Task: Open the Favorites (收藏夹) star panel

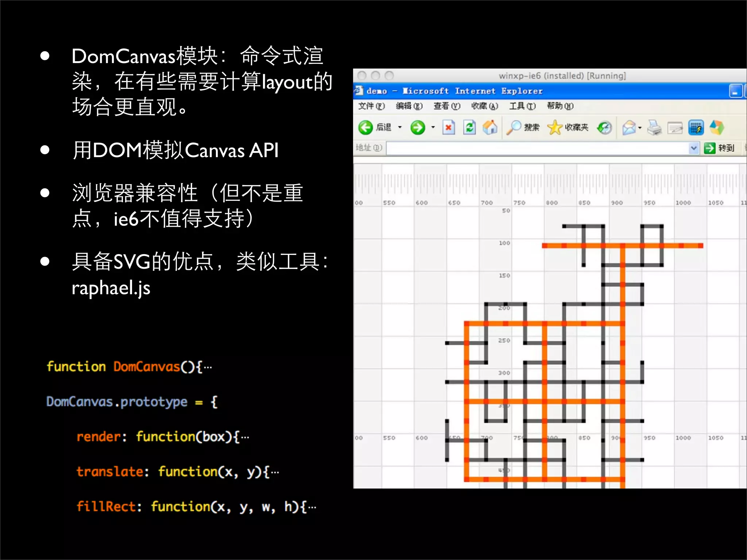Action: coord(555,127)
